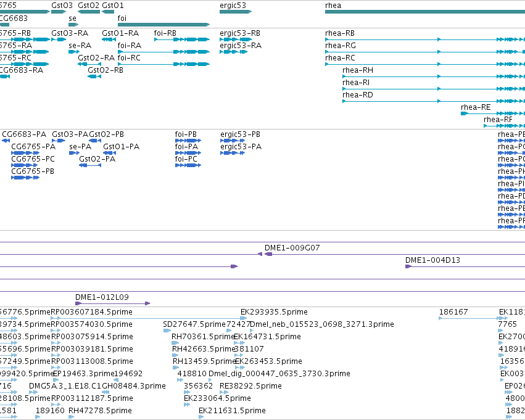
Task: Click the foi-PB protein label
Action: tap(186, 134)
